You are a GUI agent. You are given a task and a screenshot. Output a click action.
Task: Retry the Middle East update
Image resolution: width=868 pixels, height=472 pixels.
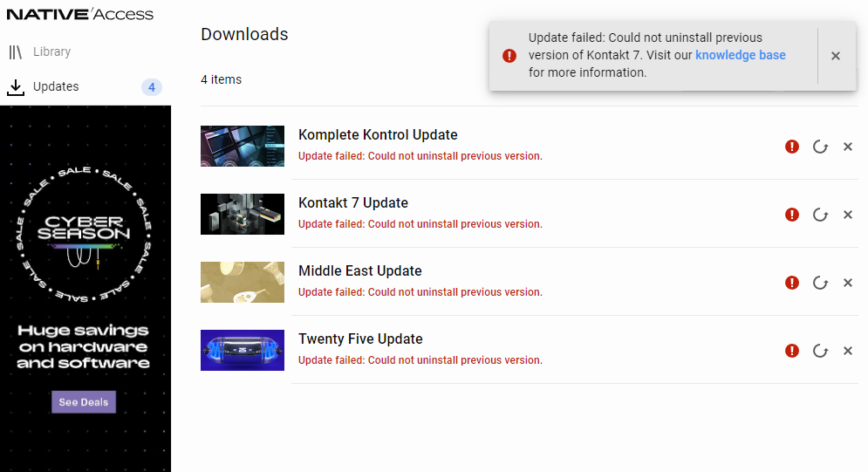(820, 283)
